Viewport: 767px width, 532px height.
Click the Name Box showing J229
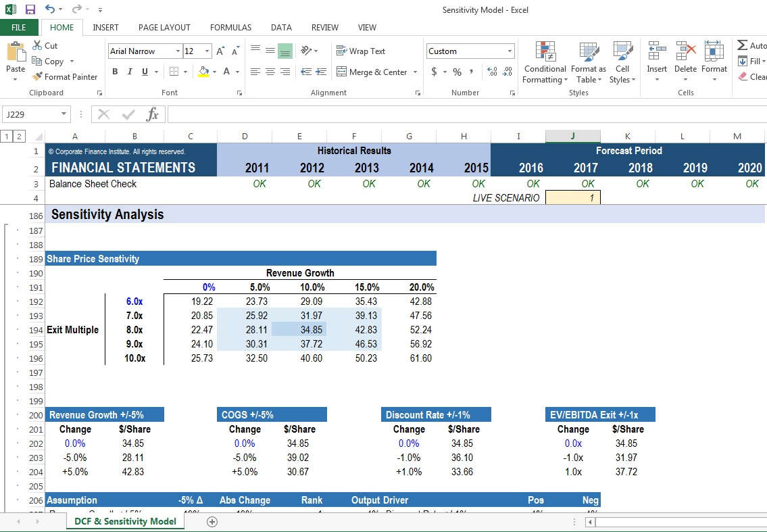click(32, 114)
